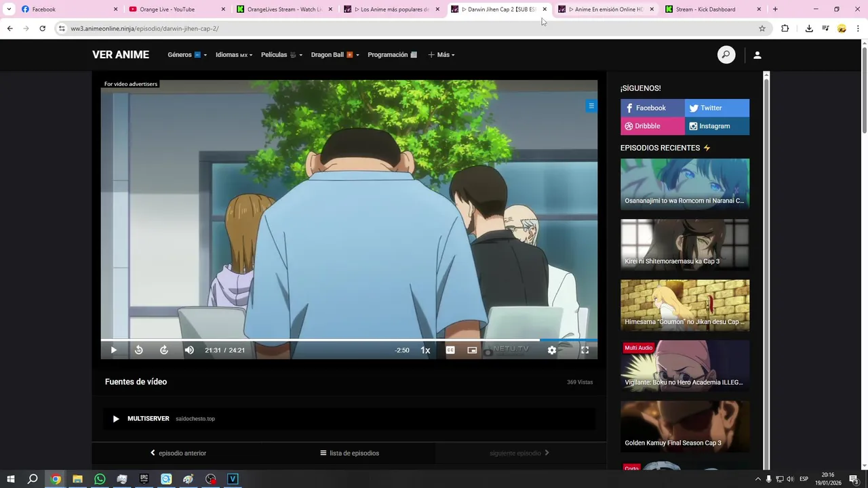
Task: Rewind the video 10 seconds
Action: [x=139, y=350]
